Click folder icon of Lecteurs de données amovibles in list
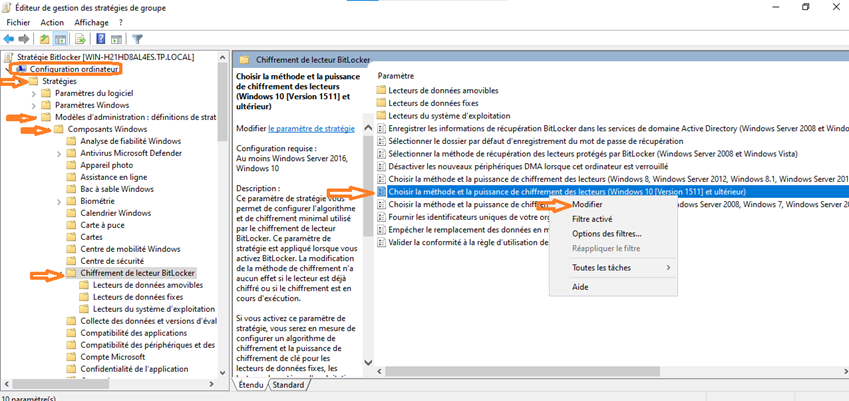 click(x=381, y=90)
